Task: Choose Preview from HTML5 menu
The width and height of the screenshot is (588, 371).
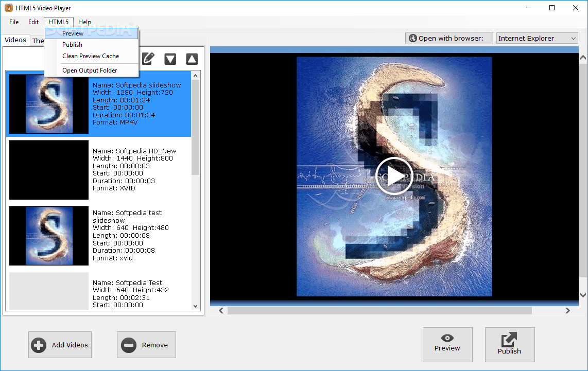Action: (92, 33)
